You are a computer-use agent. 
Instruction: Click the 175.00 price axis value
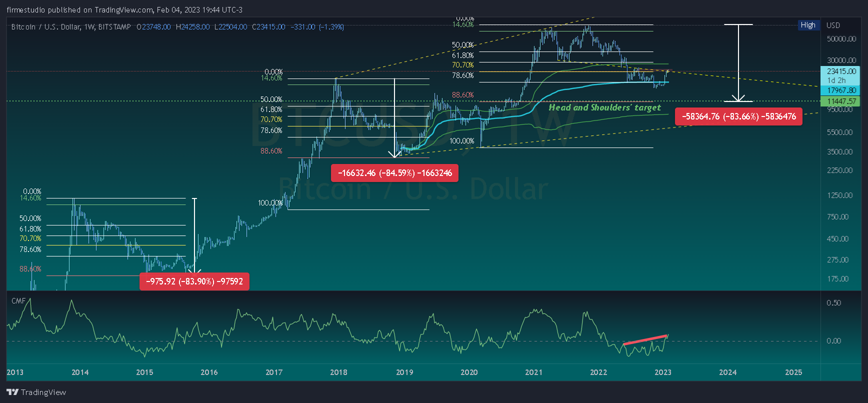[838, 278]
